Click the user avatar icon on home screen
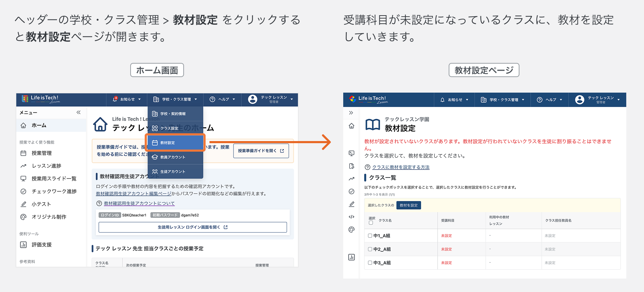 click(x=253, y=99)
